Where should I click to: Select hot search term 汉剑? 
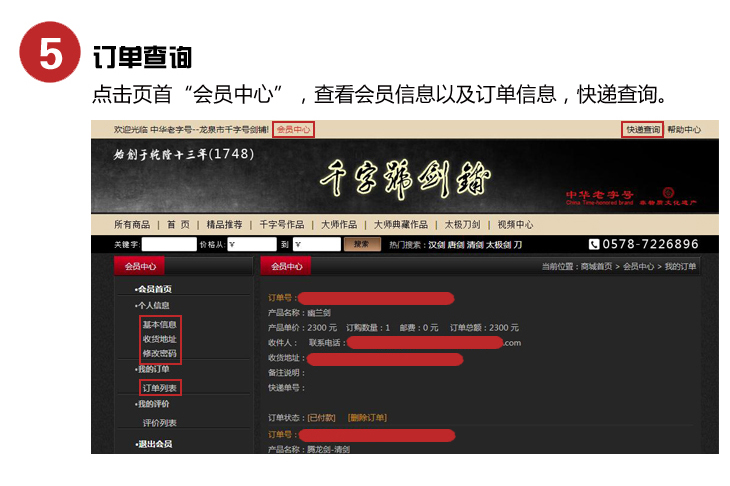pos(437,245)
